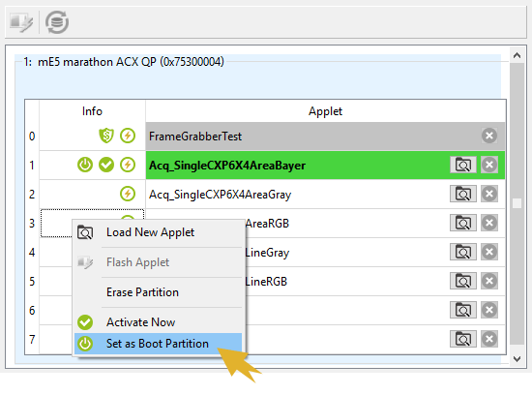Click the flash applet toolbar icon
Image resolution: width=532 pixels, height=395 pixels.
click(21, 22)
